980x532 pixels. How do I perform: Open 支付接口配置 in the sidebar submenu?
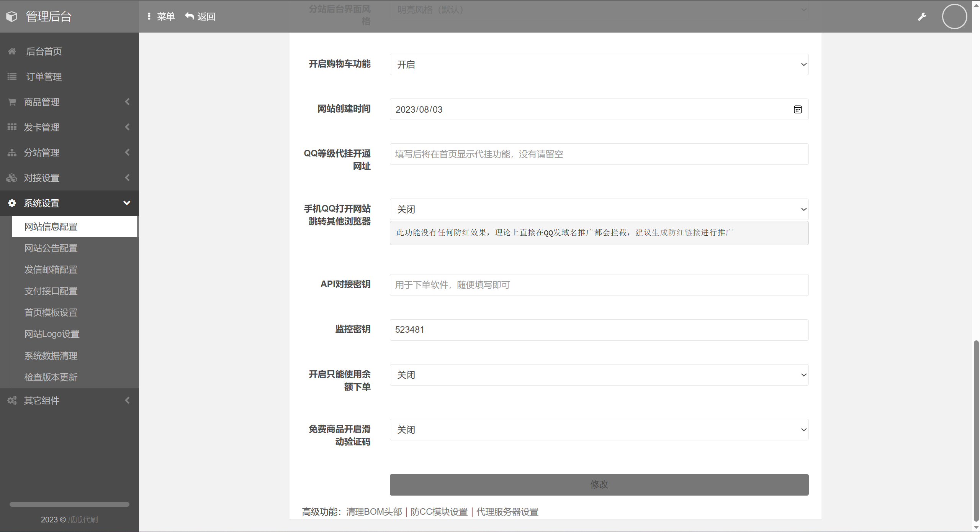point(51,291)
